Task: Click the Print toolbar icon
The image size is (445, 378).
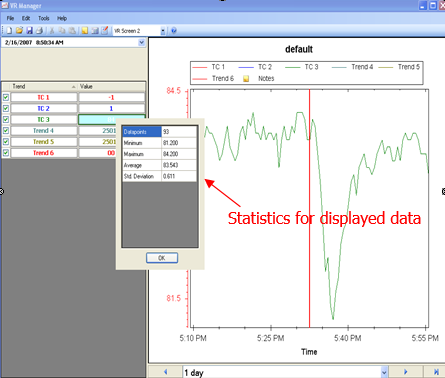Action: [39, 31]
